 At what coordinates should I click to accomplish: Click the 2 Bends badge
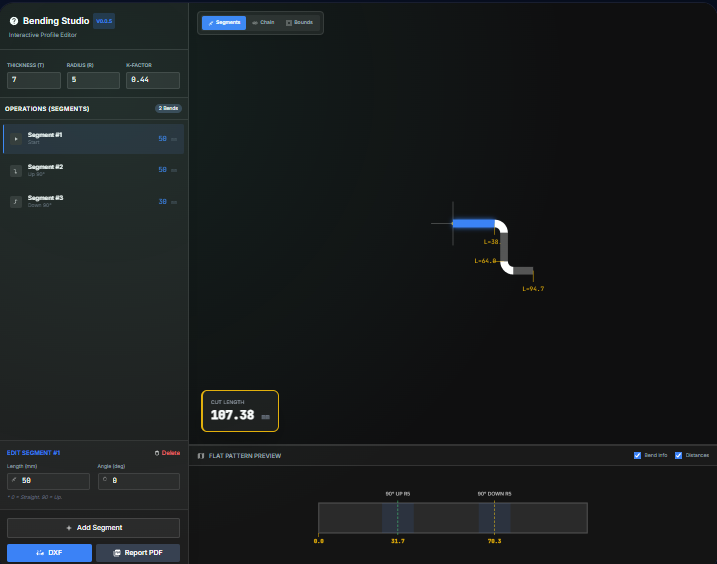(168, 108)
